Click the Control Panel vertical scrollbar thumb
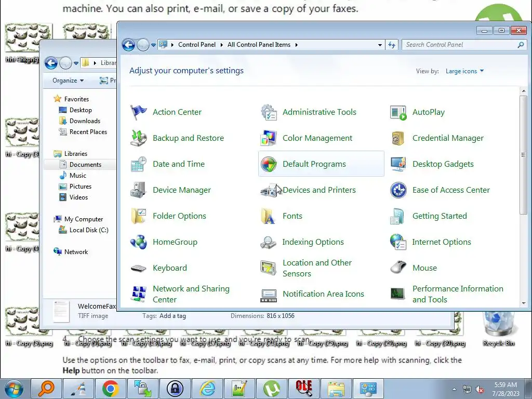The width and height of the screenshot is (532, 399). coord(523,155)
